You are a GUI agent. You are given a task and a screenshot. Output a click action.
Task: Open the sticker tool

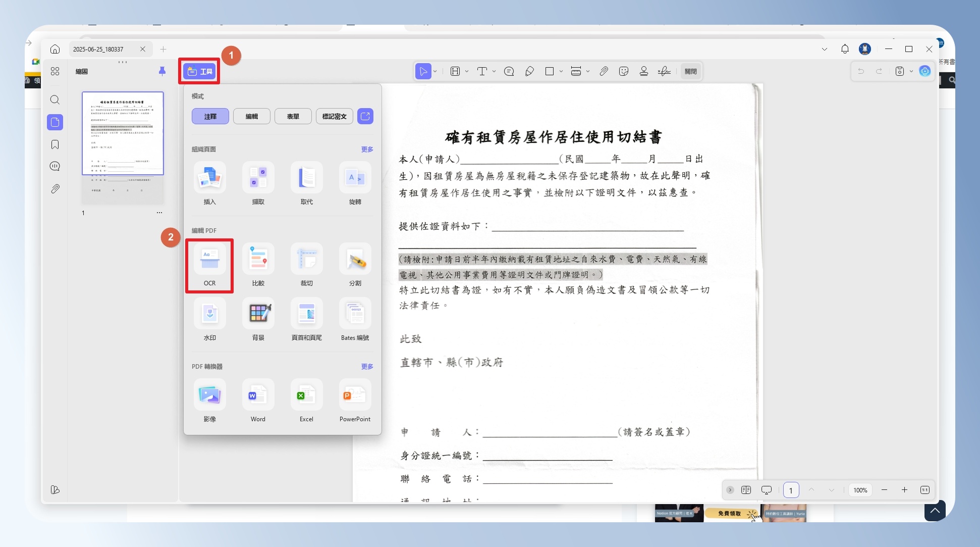(x=624, y=71)
